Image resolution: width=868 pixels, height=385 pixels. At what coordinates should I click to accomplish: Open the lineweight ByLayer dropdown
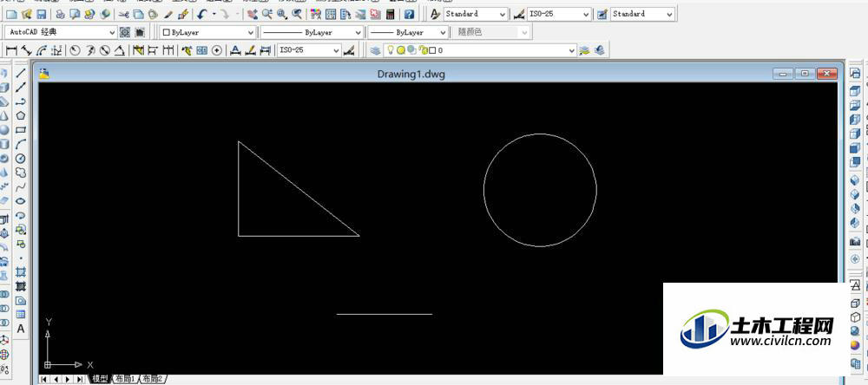pos(407,33)
